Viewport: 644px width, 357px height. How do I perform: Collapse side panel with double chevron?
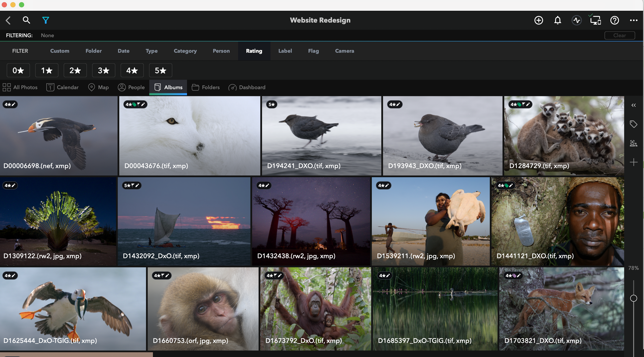(x=633, y=105)
